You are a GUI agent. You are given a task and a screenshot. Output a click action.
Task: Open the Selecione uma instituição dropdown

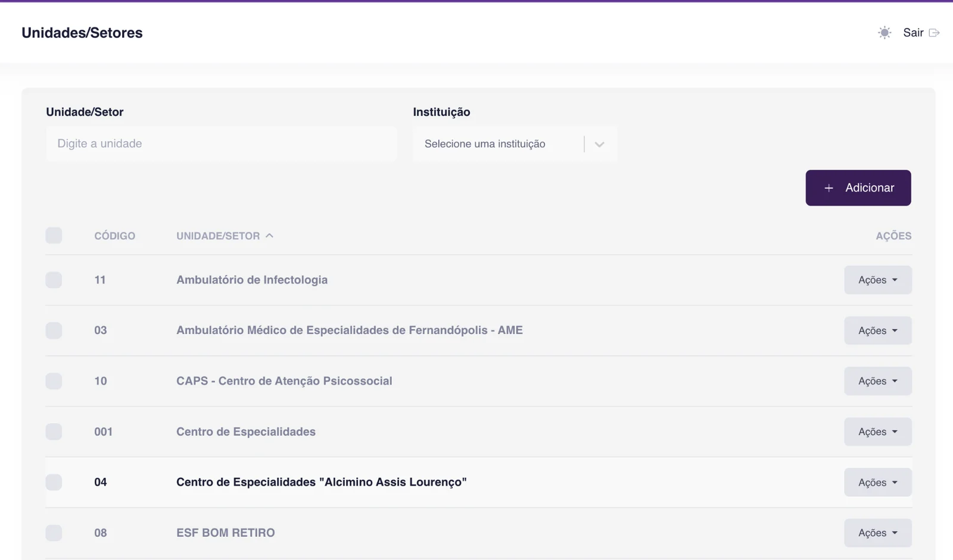pos(515,144)
